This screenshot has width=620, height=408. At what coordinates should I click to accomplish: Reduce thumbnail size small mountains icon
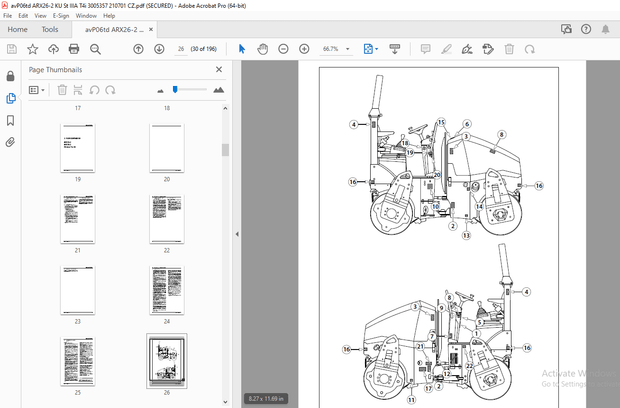[x=160, y=91]
